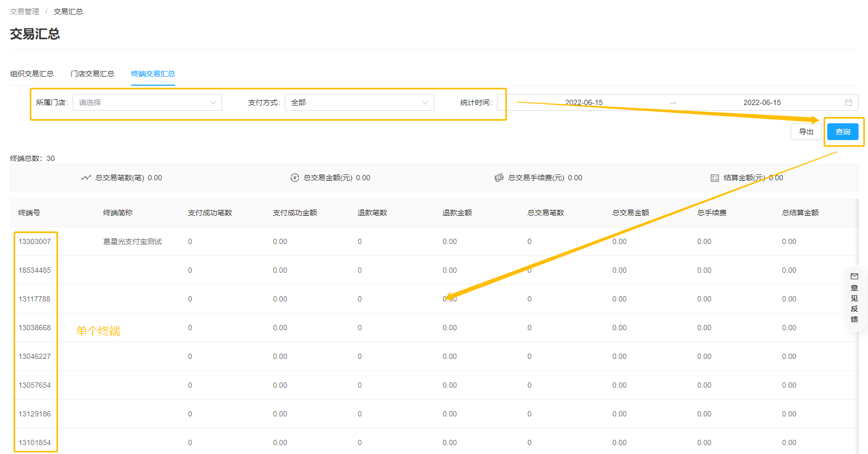
Task: Click the total transaction amount yen icon
Action: click(x=295, y=178)
